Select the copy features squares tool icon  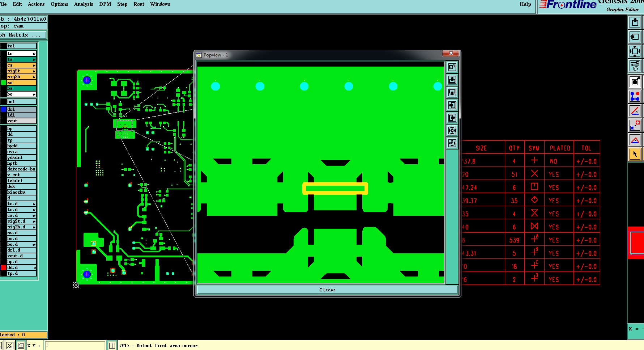[x=635, y=125]
